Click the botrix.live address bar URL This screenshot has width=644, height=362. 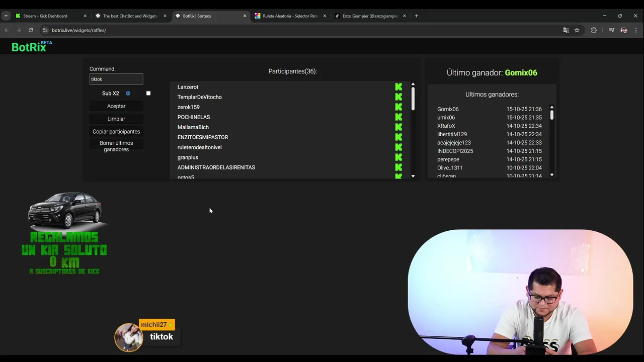79,30
